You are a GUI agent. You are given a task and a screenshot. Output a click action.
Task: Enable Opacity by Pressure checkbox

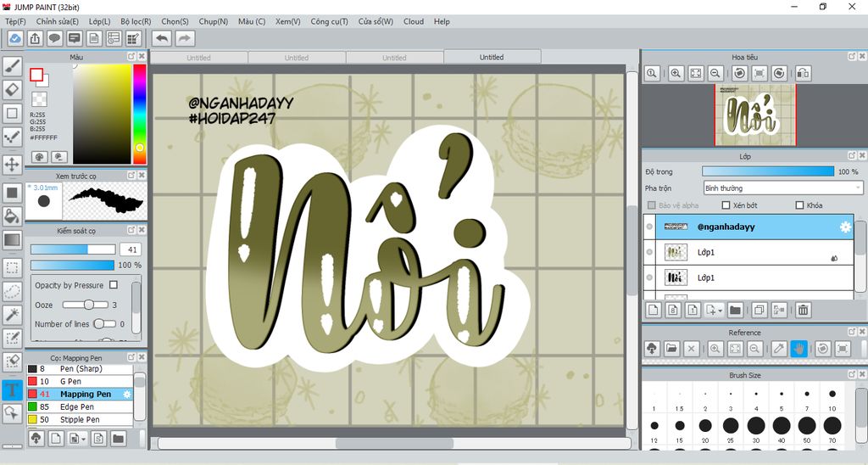[114, 285]
